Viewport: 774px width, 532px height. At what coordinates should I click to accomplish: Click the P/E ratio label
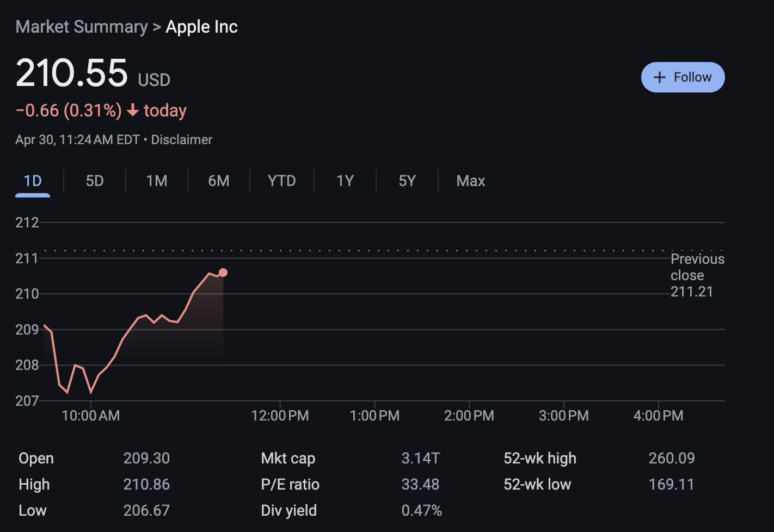[x=290, y=485]
